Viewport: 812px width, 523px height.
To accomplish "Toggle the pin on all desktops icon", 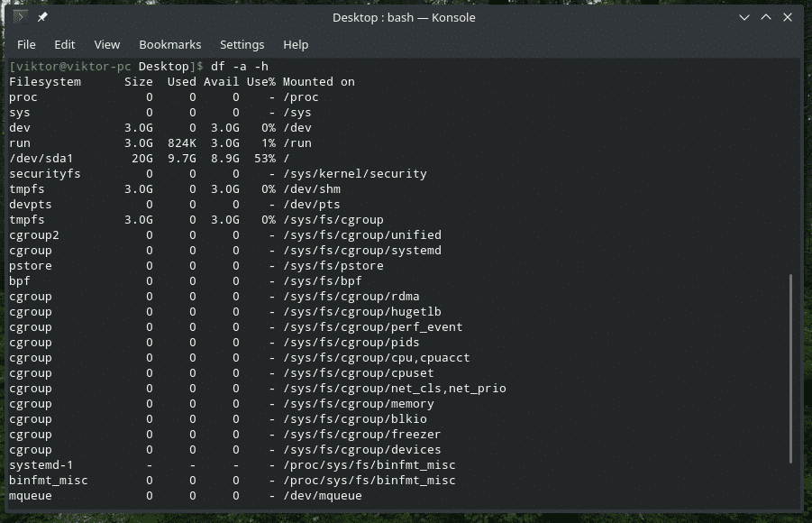I will 42,17.
